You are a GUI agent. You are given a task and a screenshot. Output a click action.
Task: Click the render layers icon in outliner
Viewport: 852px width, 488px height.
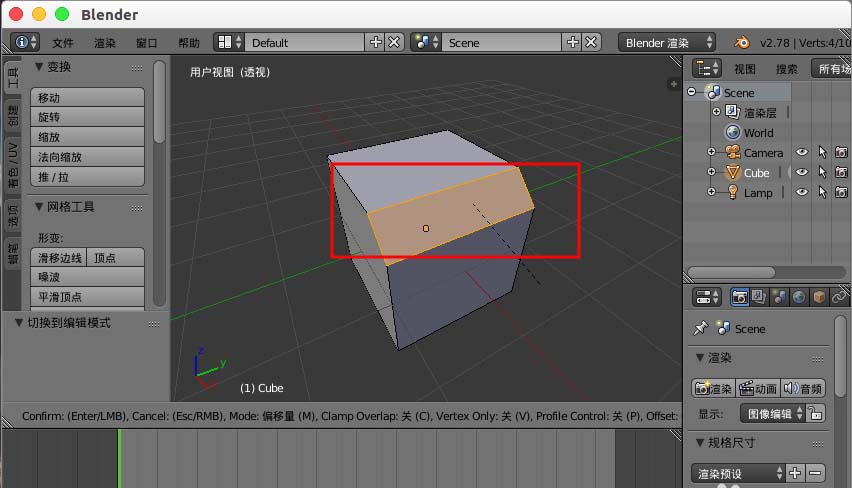click(733, 112)
